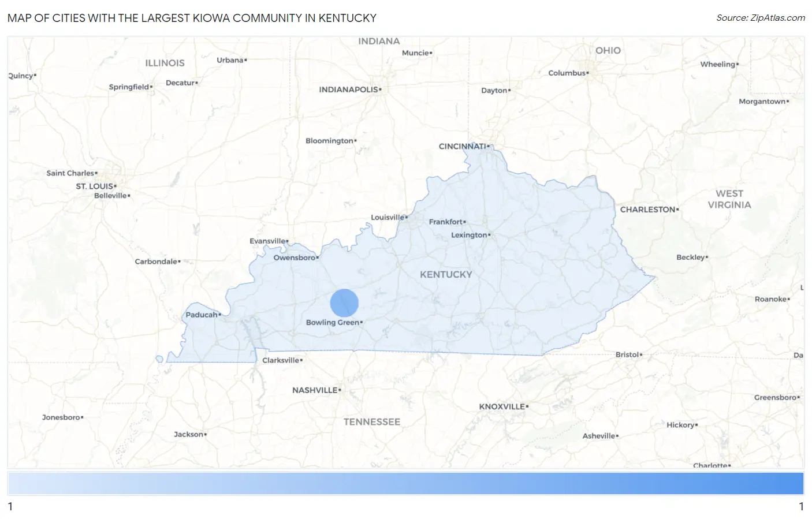Click the Columbus city label
Image resolution: width=812 pixels, height=519 pixels.
click(567, 73)
